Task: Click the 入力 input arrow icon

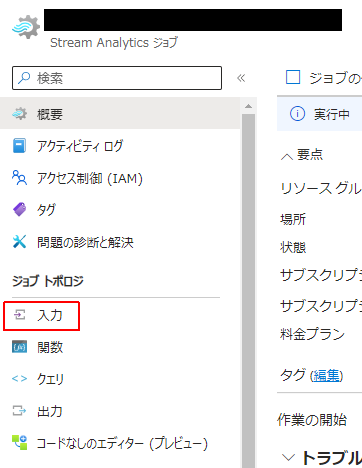Action: 20,315
